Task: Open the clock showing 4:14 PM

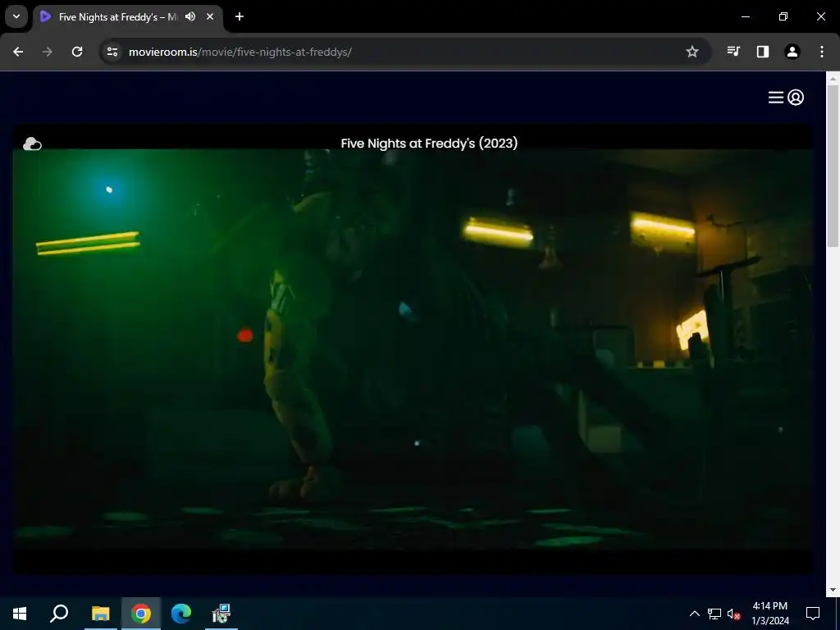Action: 769,614
